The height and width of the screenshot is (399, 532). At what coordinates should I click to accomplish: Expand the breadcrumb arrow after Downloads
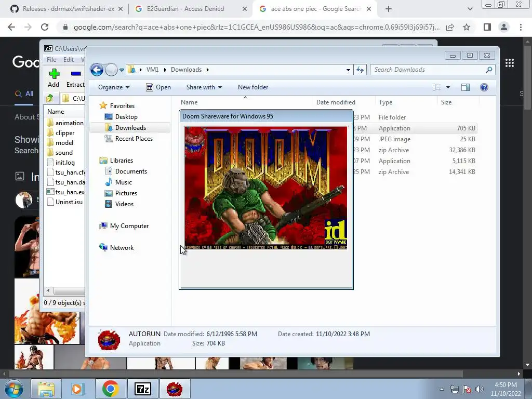click(x=208, y=70)
